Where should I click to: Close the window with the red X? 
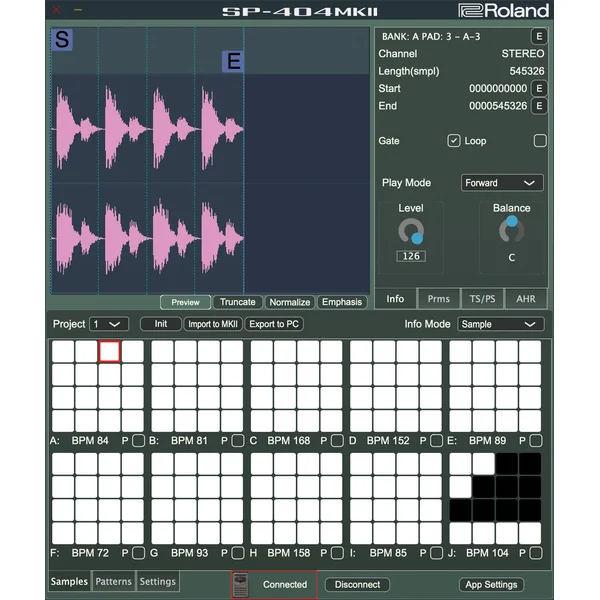click(x=56, y=10)
